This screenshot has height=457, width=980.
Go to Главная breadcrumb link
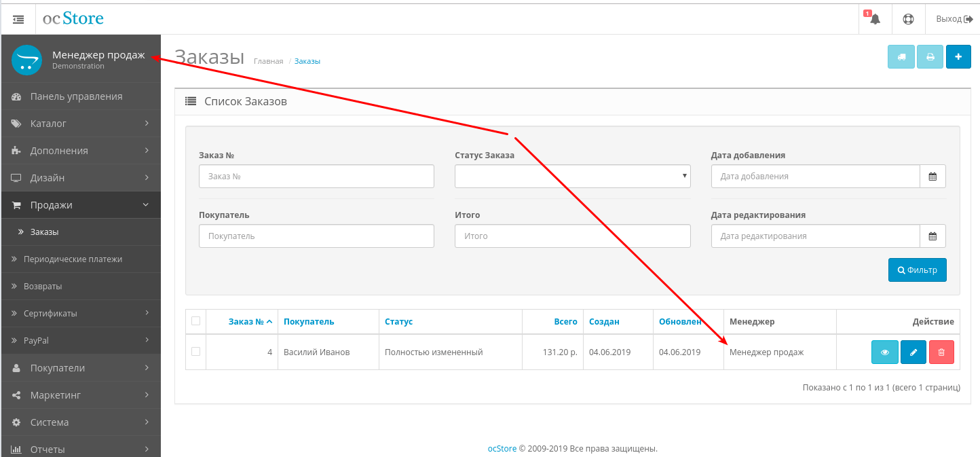(268, 61)
